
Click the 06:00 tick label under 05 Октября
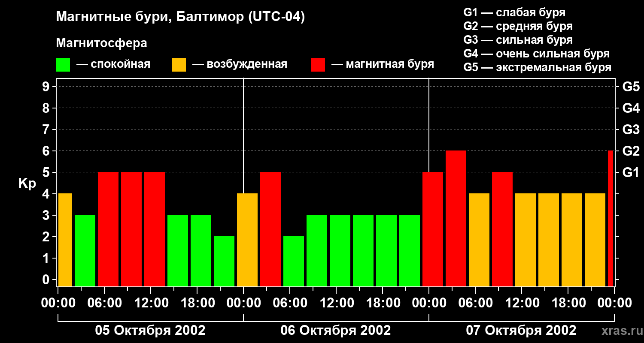point(104,303)
